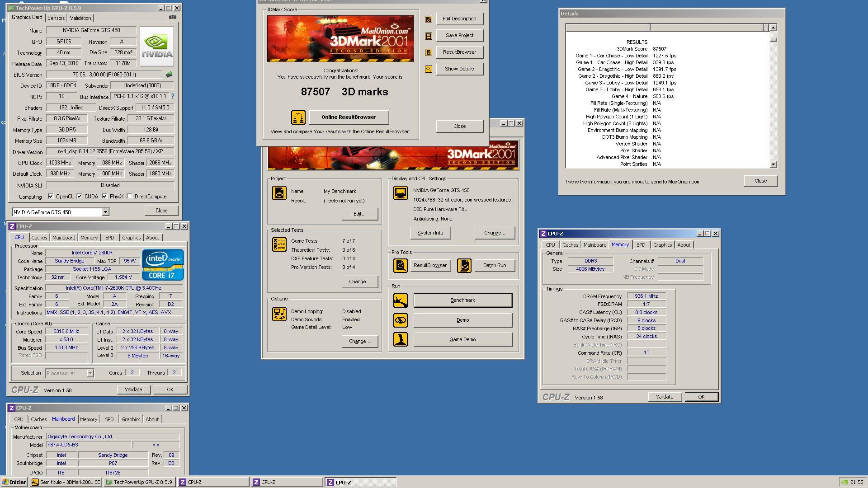The image size is (868, 488).
Task: Click the GPU Name field in GPU-Z
Action: click(x=91, y=30)
